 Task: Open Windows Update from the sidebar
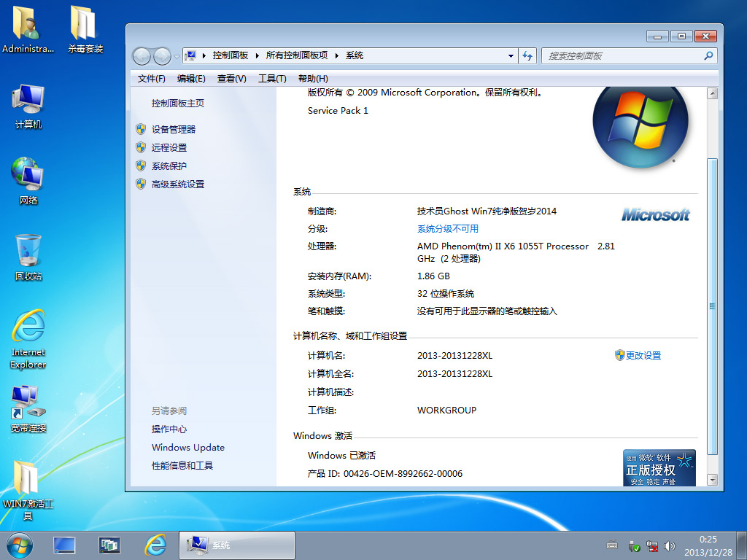[187, 447]
